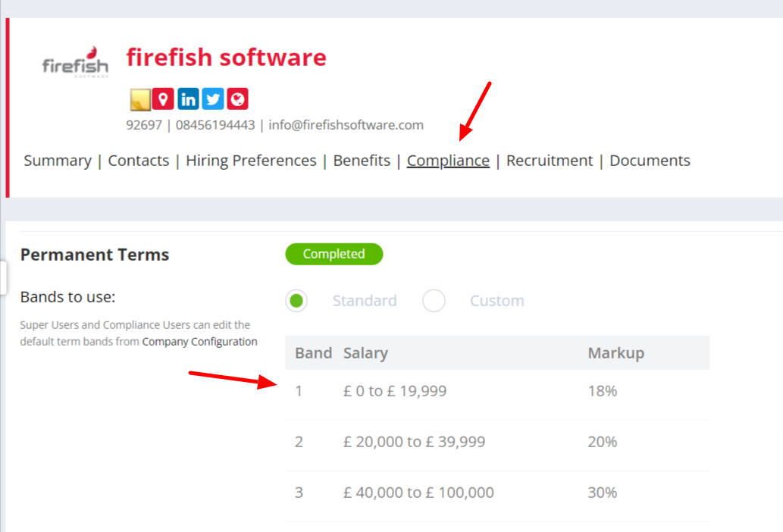Switch to Hiring Preferences tab
This screenshot has height=532, width=783.
[251, 161]
